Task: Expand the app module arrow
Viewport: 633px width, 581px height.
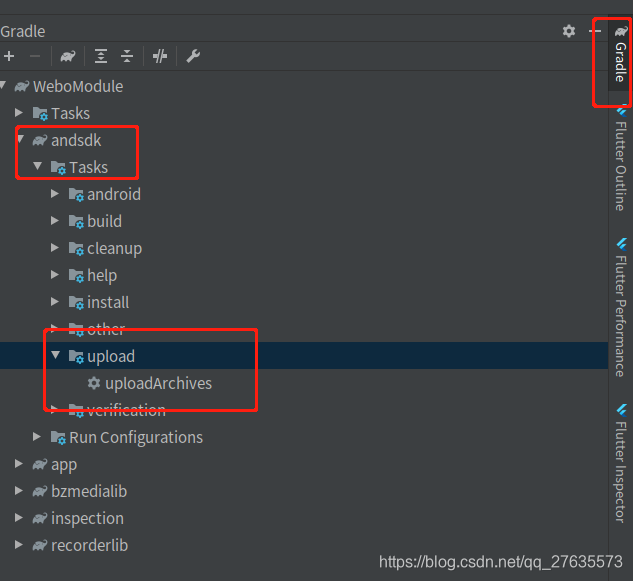Action: tap(19, 464)
